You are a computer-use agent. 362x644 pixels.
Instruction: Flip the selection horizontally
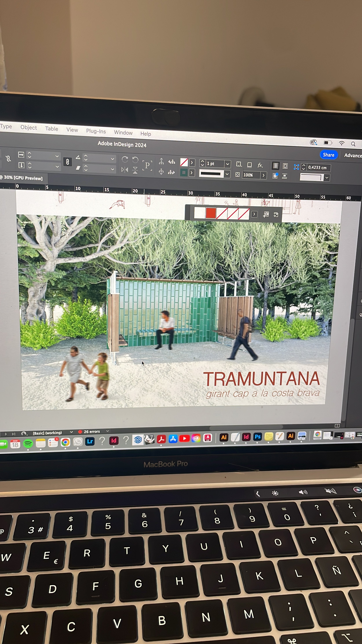point(125,170)
